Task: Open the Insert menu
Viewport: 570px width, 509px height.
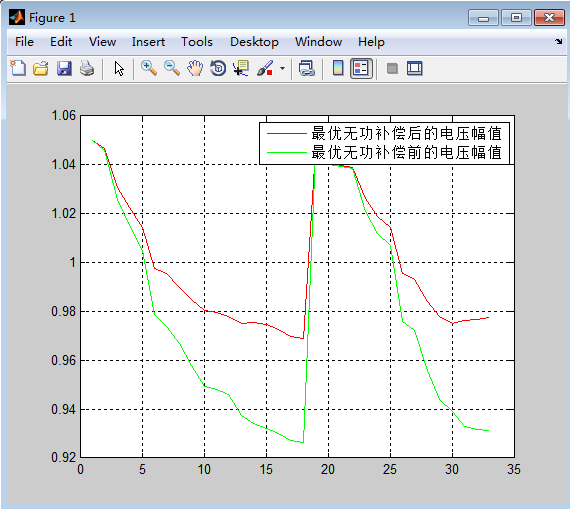Action: [x=148, y=42]
